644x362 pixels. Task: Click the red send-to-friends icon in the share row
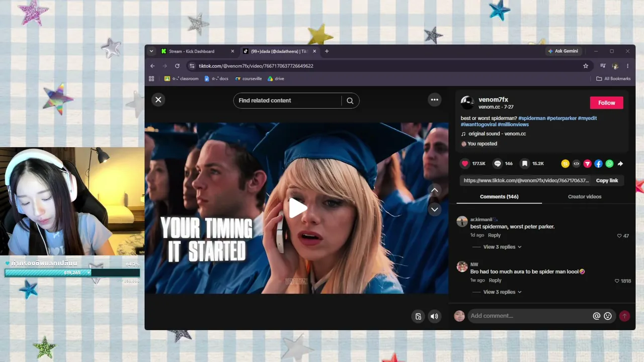[x=587, y=163]
